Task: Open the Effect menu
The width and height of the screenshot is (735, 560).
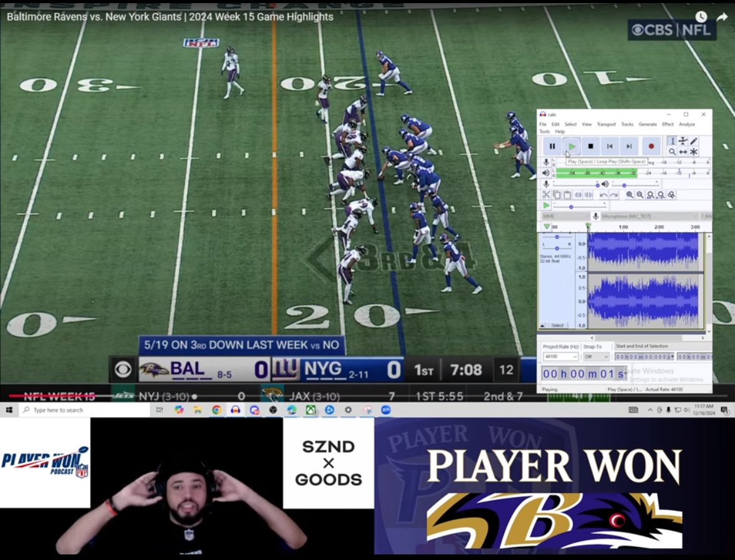Action: [668, 124]
